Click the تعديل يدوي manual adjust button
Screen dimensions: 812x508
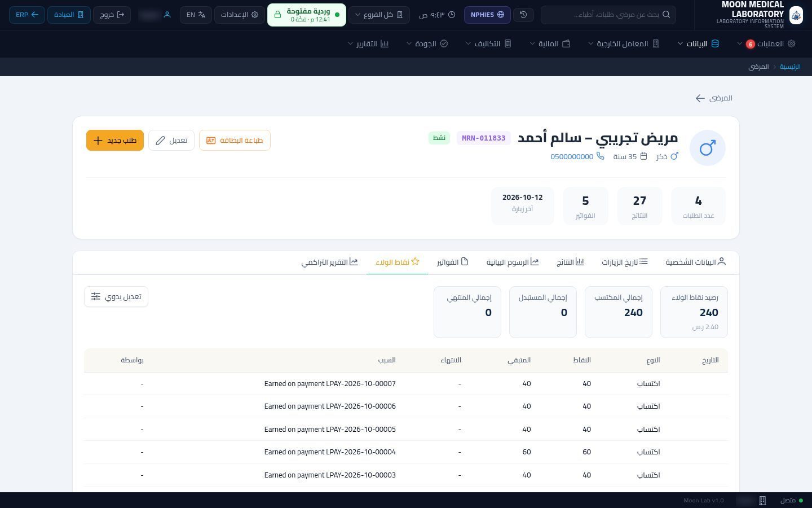tap(116, 296)
